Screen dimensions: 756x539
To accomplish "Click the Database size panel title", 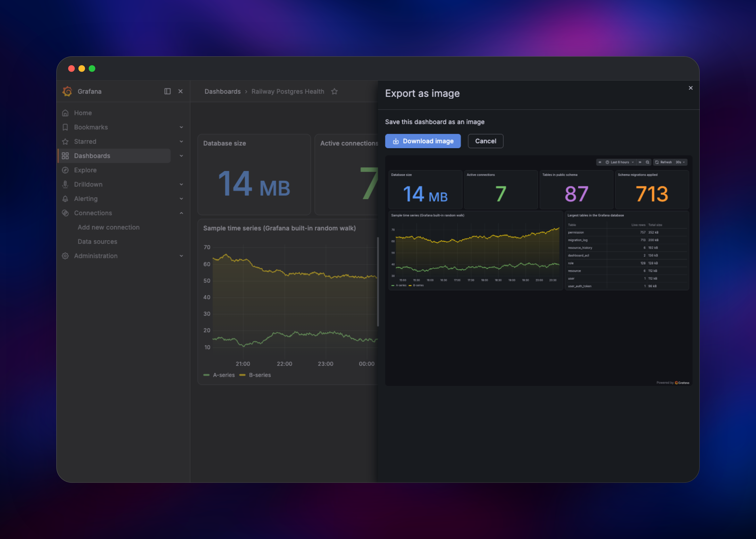I will [x=224, y=143].
